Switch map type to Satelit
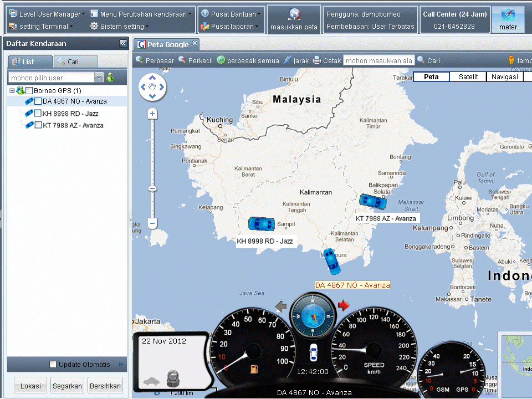This screenshot has height=399, width=532. (468, 76)
